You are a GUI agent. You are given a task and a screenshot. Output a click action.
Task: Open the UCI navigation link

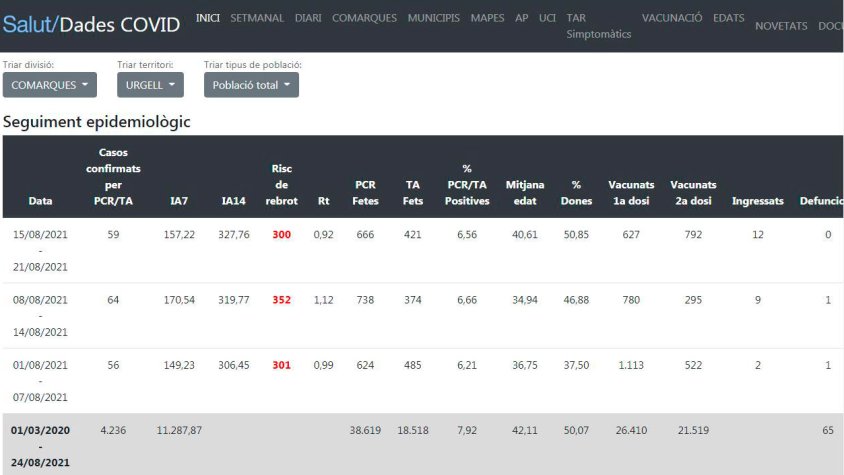tap(547, 18)
